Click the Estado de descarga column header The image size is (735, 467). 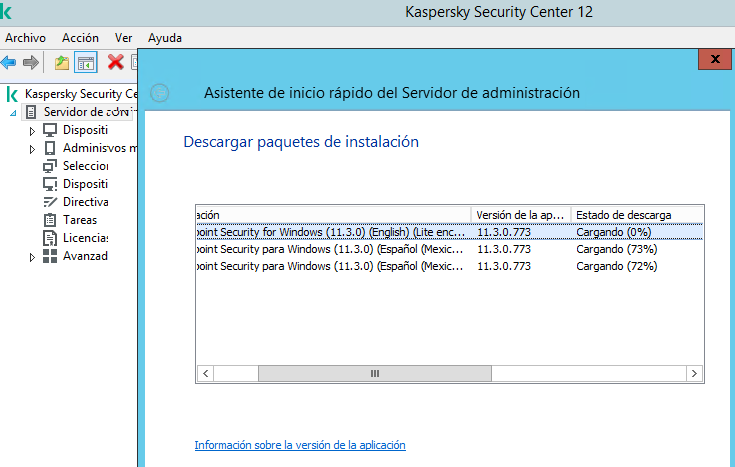623,215
